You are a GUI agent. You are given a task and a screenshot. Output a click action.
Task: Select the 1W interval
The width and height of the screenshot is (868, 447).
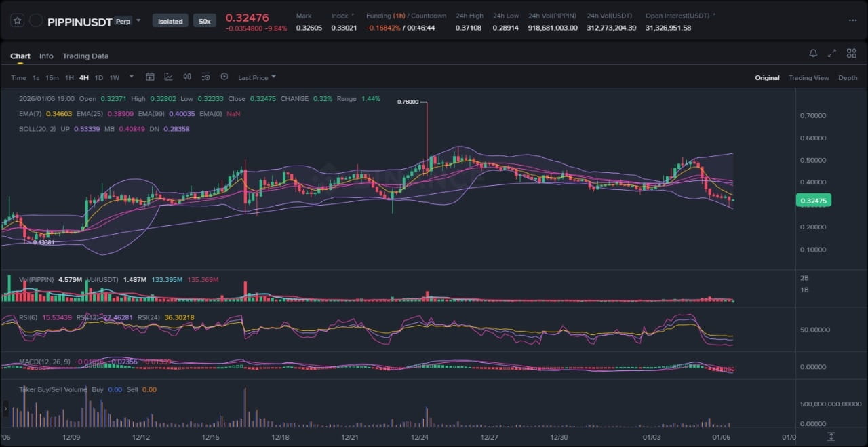(x=114, y=77)
